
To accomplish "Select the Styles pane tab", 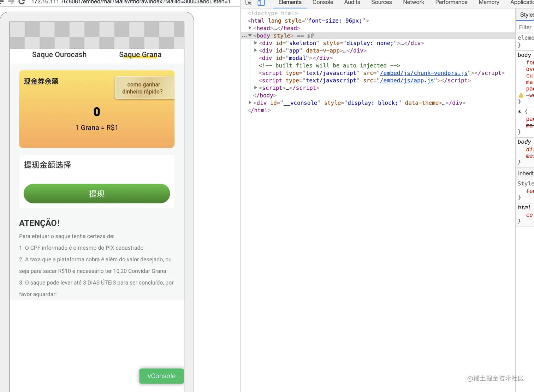I will click(527, 14).
